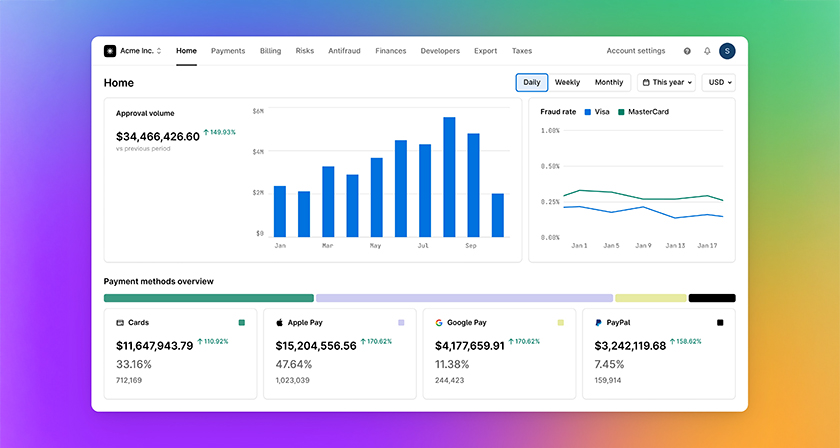
Task: Click the vs previous period label
Action: (143, 148)
